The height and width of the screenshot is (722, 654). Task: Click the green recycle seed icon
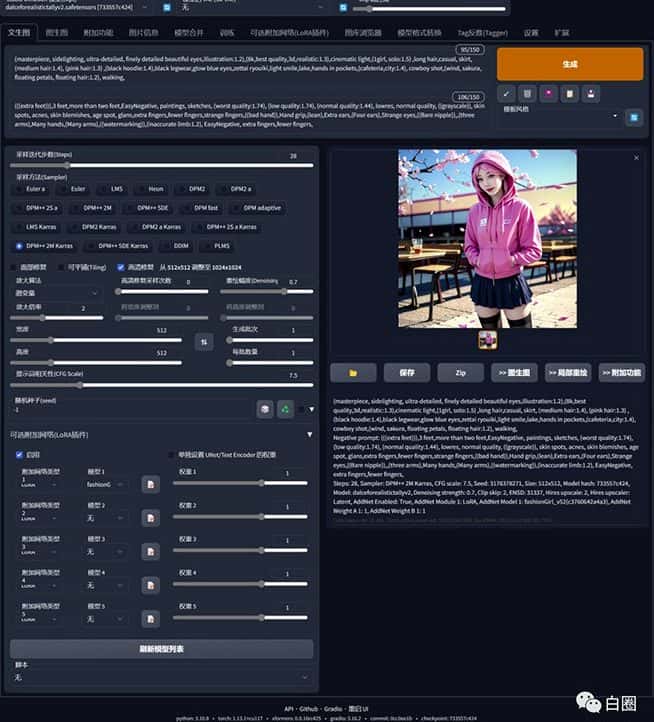[x=285, y=408]
